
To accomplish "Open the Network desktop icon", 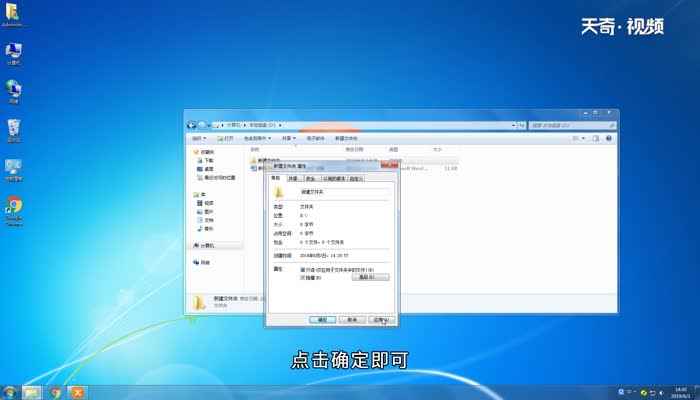I will [13, 92].
